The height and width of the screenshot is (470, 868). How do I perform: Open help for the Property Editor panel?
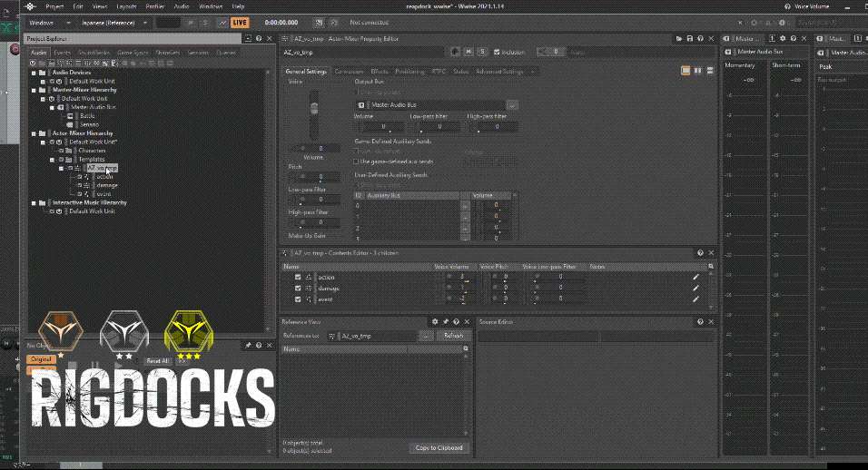pos(700,39)
